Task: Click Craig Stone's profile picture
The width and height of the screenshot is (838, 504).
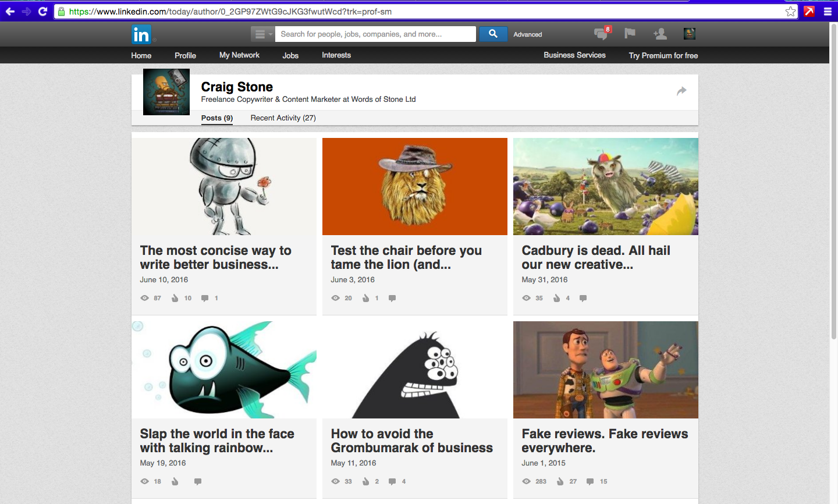Action: tap(166, 92)
